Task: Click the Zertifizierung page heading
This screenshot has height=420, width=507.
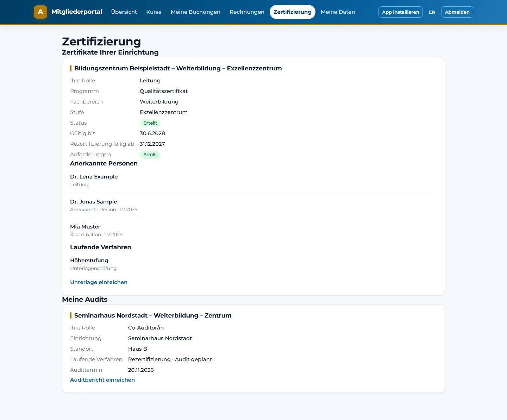Action: [x=101, y=42]
